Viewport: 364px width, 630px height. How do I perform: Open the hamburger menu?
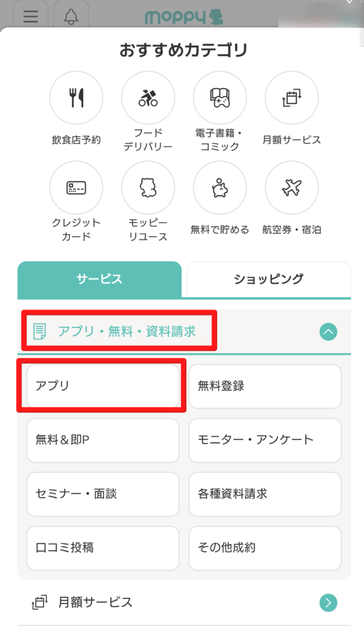click(x=30, y=16)
